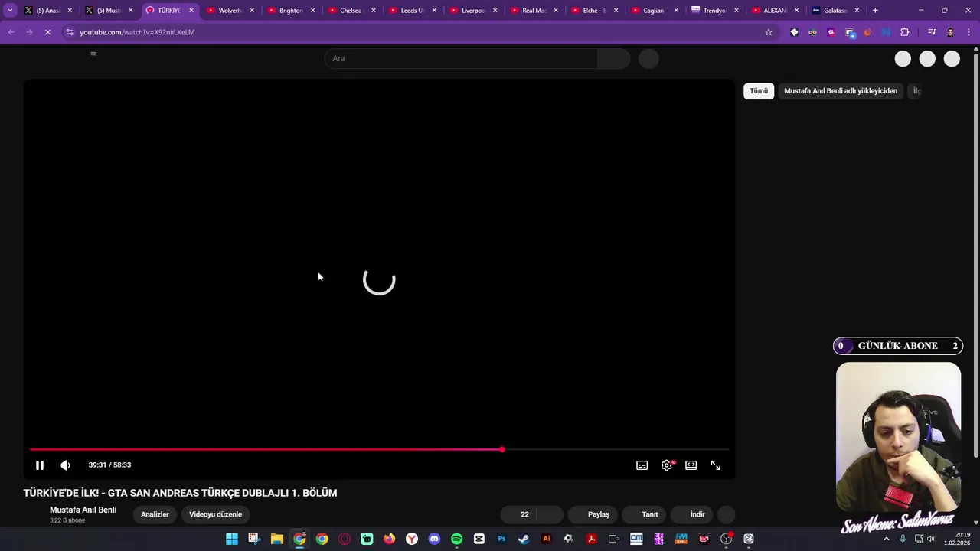Viewport: 980px width, 551px height.
Task: Open CapCut from the taskbar
Action: [479, 539]
